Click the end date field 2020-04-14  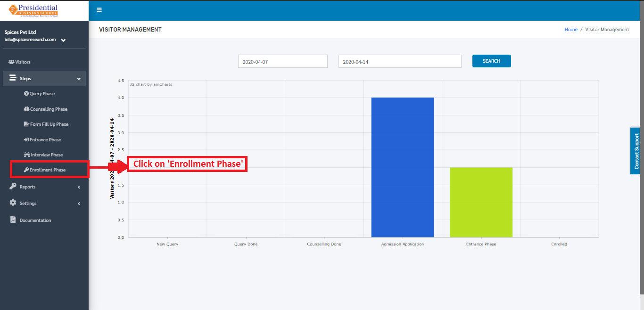click(400, 61)
